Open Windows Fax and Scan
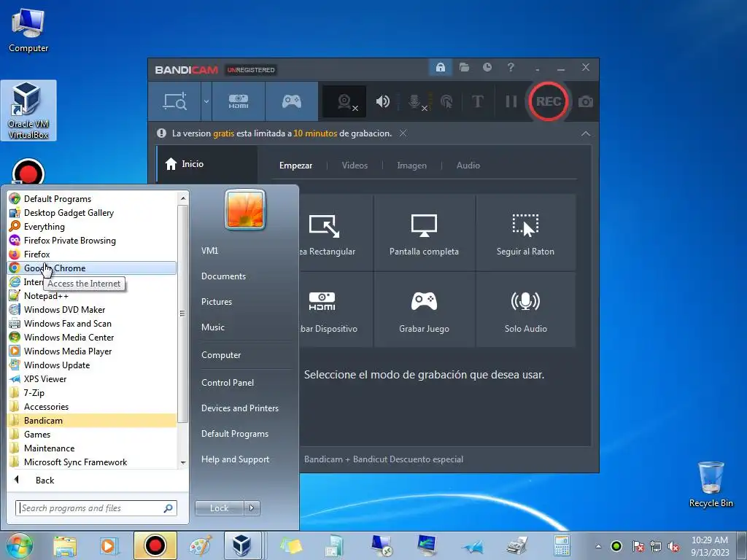The height and width of the screenshot is (560, 747). pyautogui.click(x=92, y=323)
